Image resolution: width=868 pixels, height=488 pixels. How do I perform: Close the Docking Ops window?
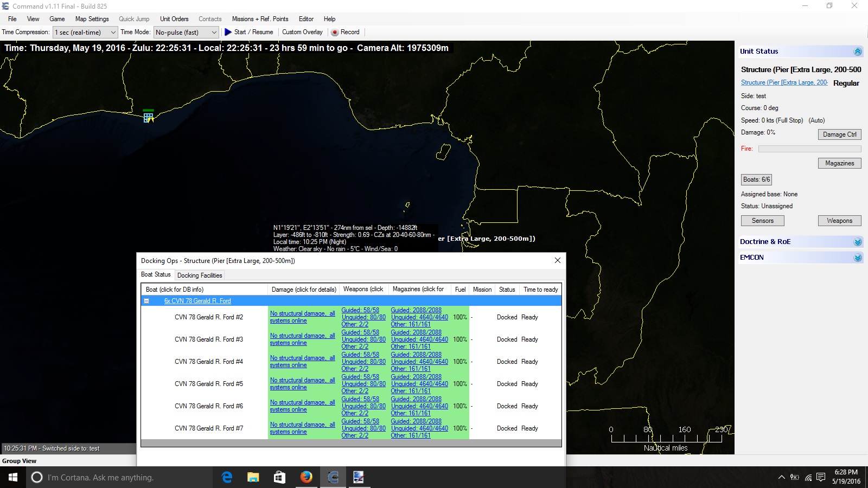pyautogui.click(x=557, y=261)
